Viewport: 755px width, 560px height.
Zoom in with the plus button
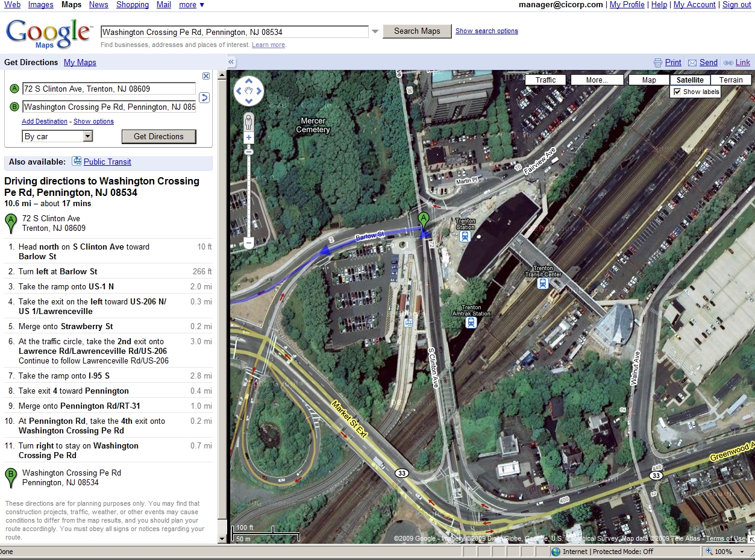[248, 138]
